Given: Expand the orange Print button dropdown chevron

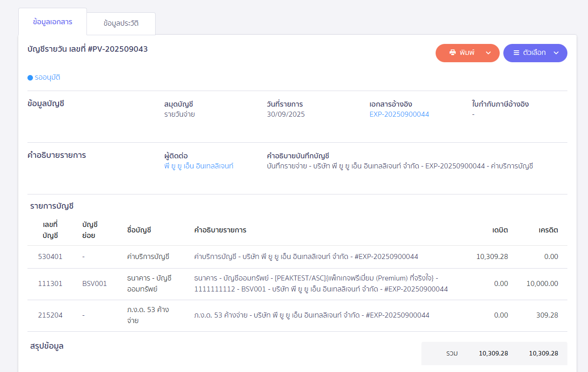Looking at the screenshot, I should point(488,53).
